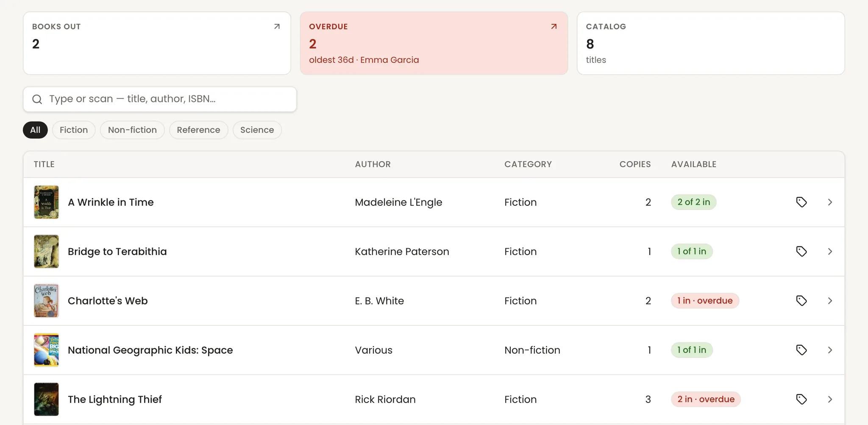The height and width of the screenshot is (425, 868).
Task: Click the Author column header
Action: click(373, 164)
